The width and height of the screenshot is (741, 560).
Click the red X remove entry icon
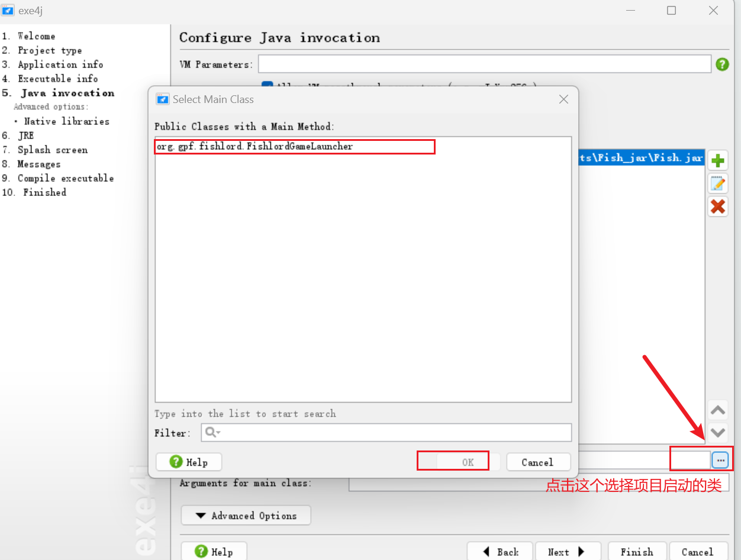(x=718, y=207)
